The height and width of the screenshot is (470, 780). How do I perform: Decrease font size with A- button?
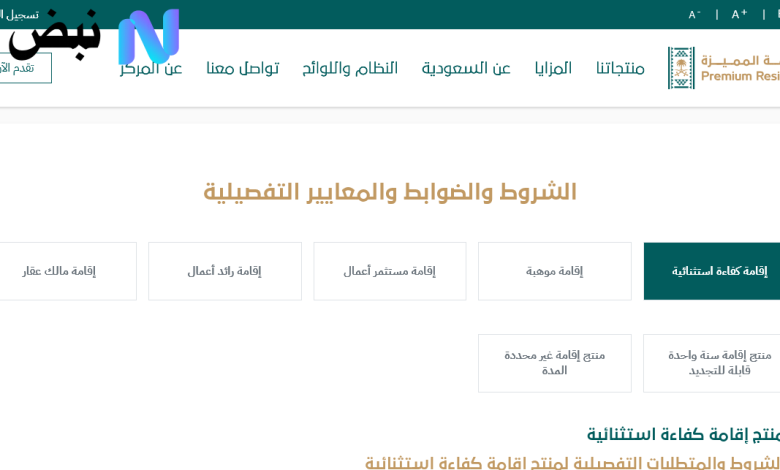tap(694, 14)
